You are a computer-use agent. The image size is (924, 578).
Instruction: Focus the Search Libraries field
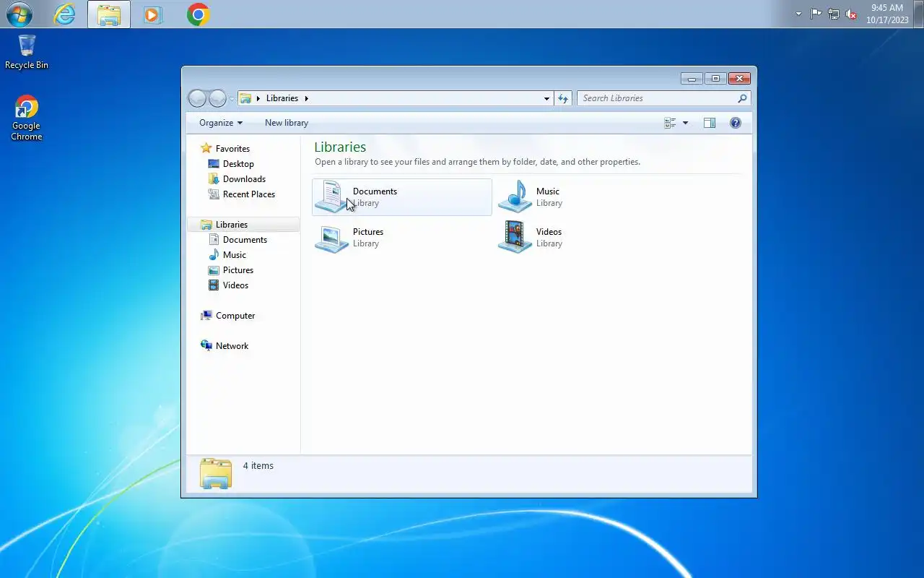coord(664,98)
